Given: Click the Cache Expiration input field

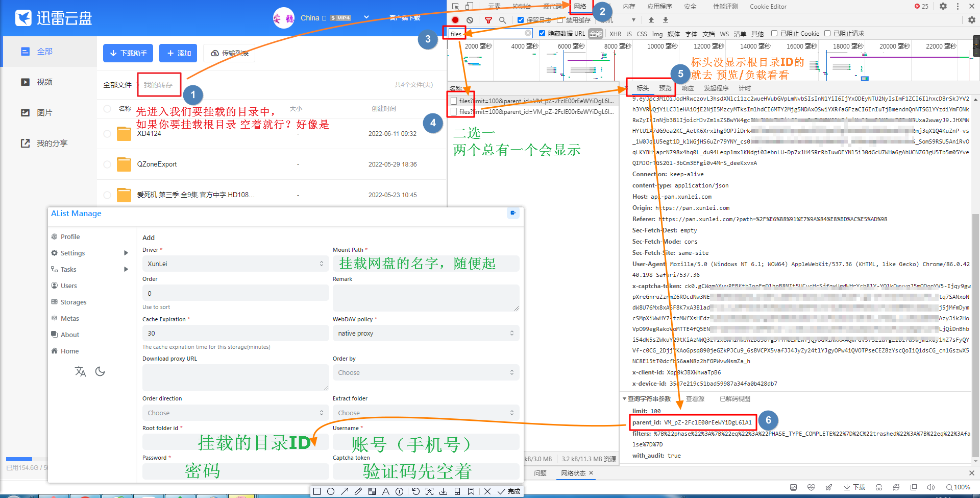Looking at the screenshot, I should coord(235,333).
